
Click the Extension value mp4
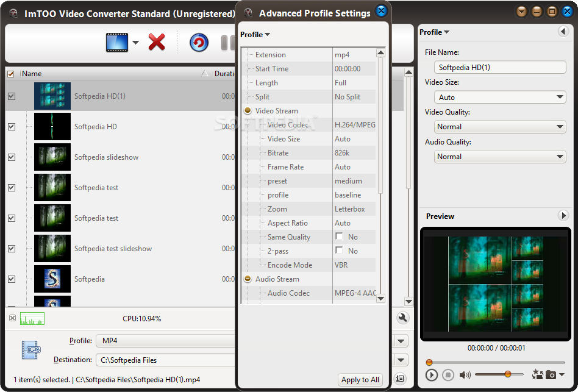pos(342,55)
